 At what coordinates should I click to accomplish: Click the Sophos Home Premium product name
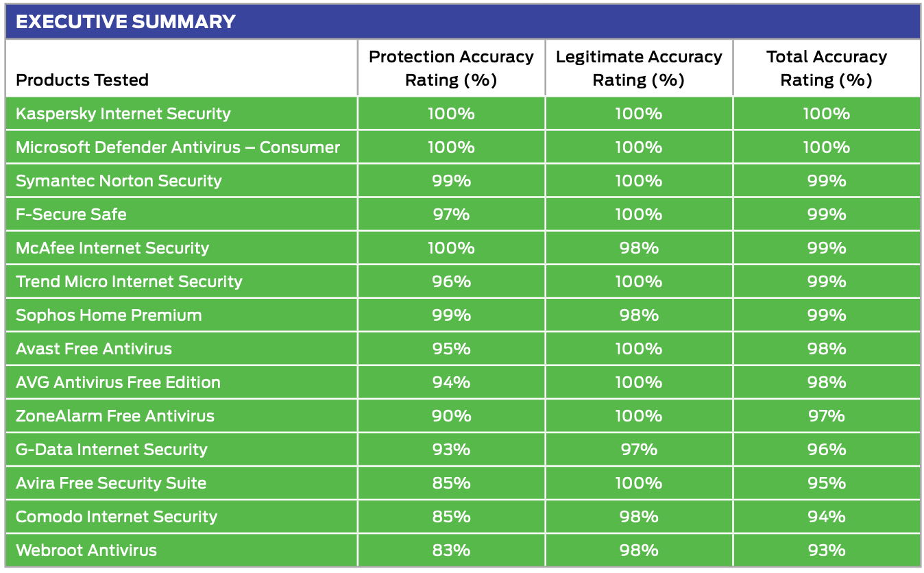tap(109, 315)
